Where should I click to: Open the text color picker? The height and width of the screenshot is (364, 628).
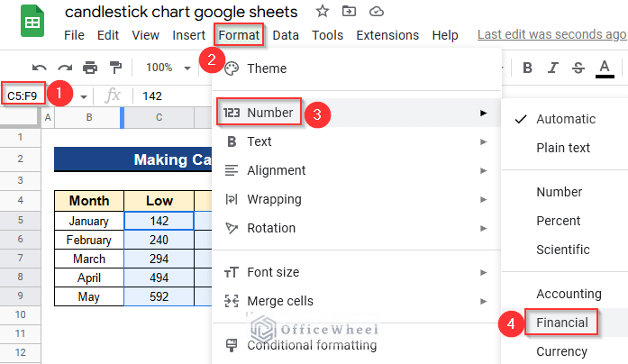(604, 68)
